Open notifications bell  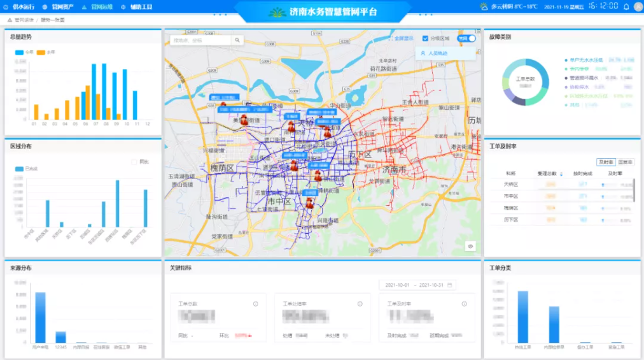point(626,6)
